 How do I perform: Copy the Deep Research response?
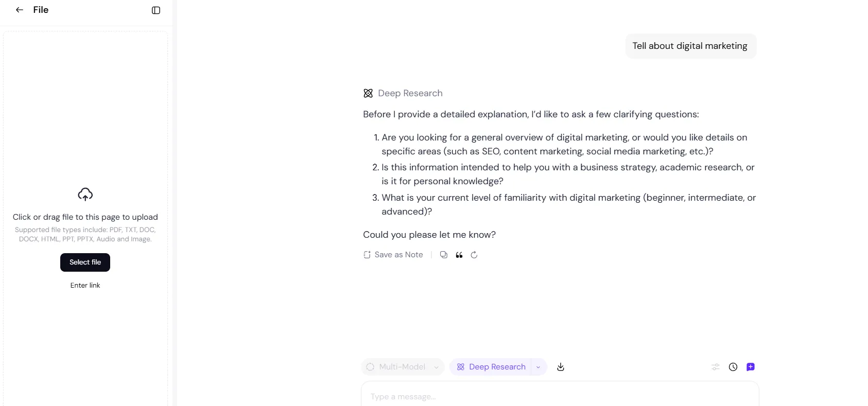coord(444,255)
